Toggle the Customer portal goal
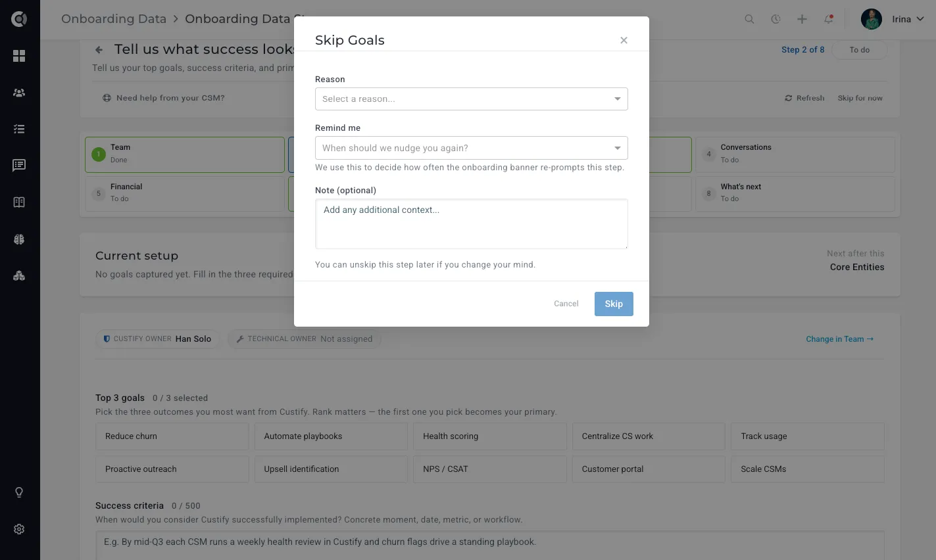The image size is (936, 560). click(649, 469)
